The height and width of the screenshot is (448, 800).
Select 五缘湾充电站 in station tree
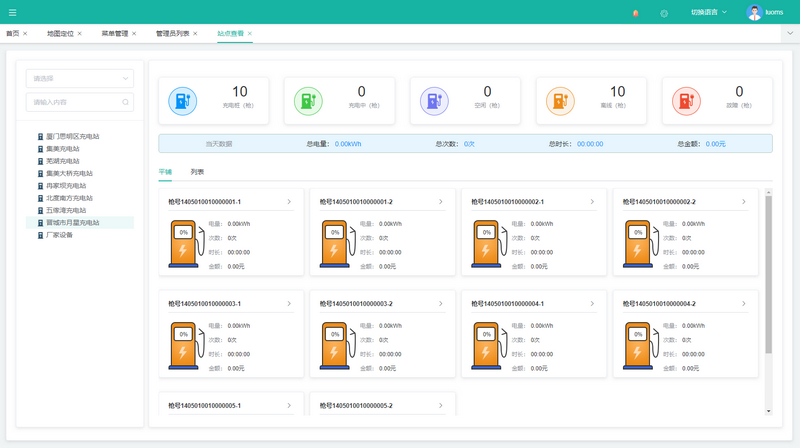tap(66, 210)
